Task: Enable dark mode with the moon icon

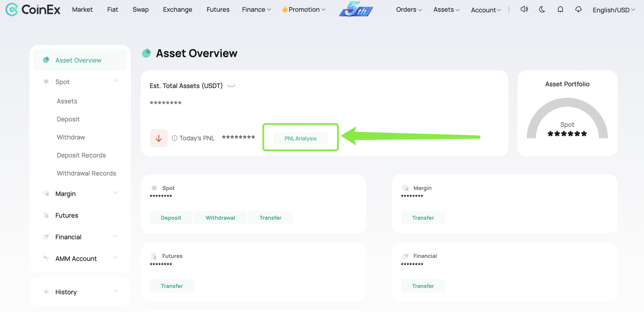Action: click(x=542, y=9)
